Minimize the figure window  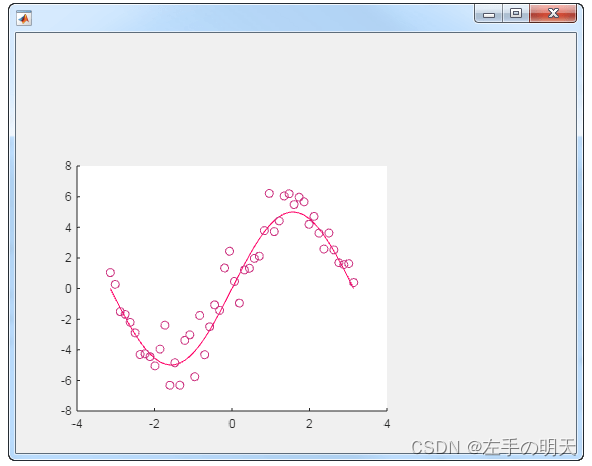489,14
